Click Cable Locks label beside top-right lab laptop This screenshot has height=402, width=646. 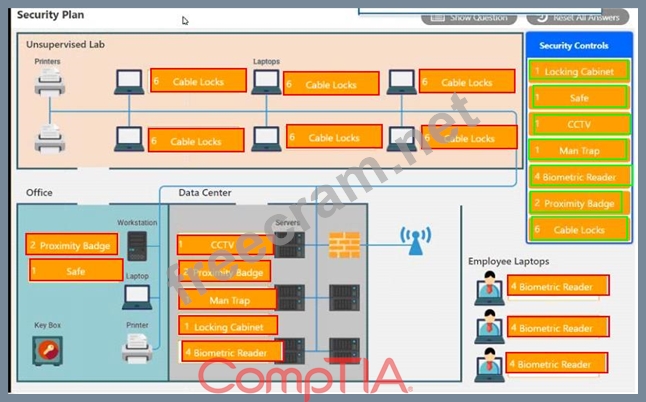467,81
